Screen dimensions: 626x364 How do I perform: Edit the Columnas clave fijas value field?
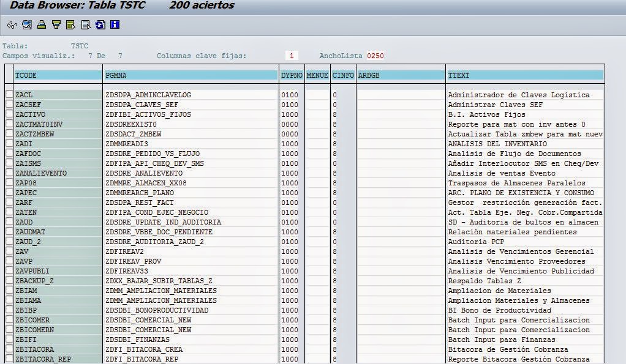291,54
